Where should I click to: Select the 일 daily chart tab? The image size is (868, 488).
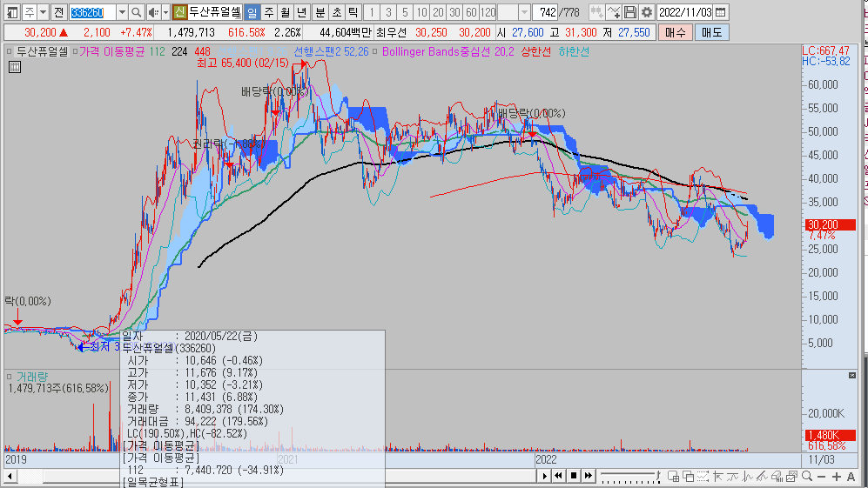[252, 11]
